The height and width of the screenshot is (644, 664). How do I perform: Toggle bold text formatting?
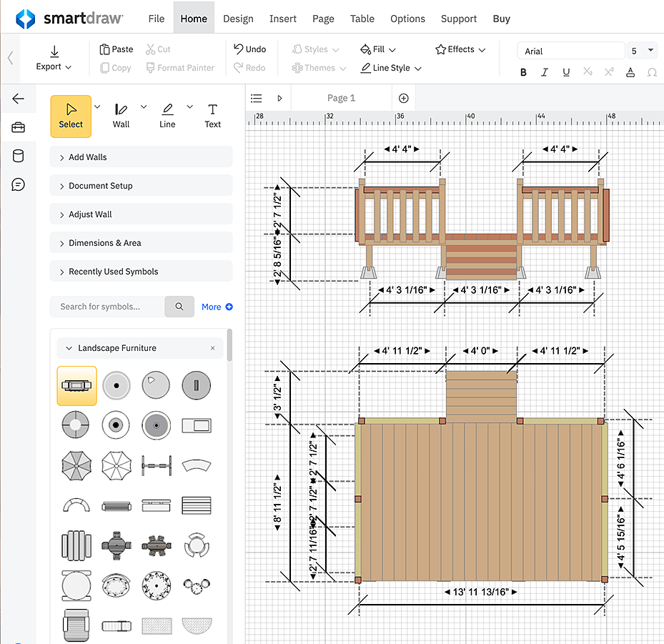pyautogui.click(x=523, y=72)
